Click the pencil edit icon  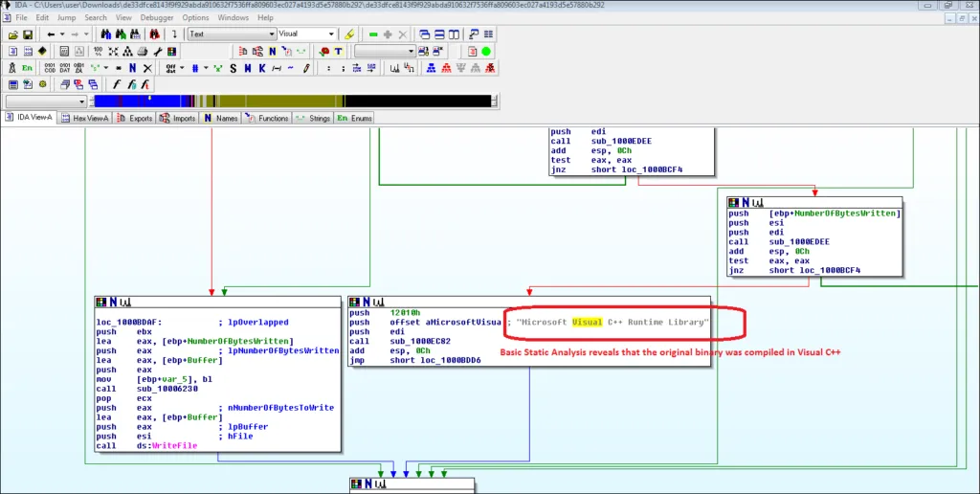[306, 68]
